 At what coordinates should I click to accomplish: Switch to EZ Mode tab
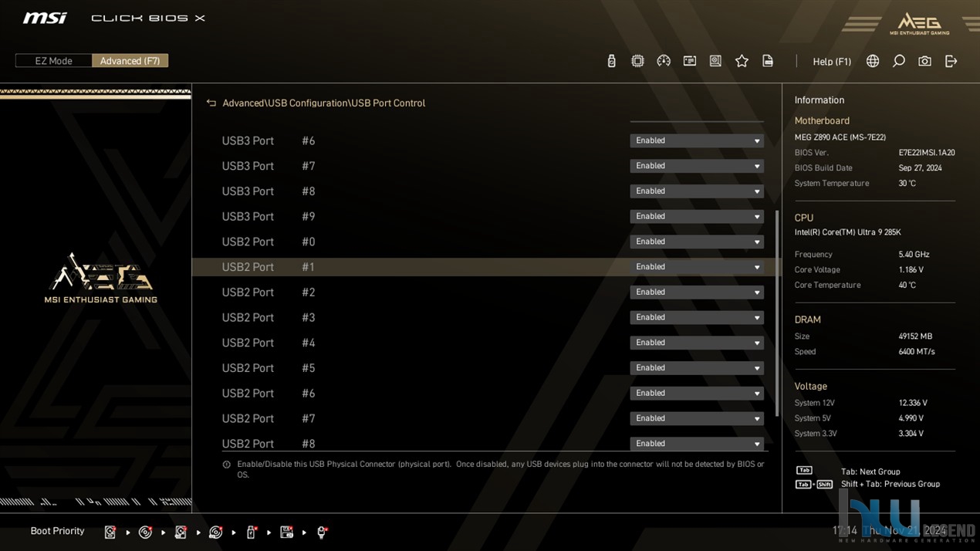(54, 61)
